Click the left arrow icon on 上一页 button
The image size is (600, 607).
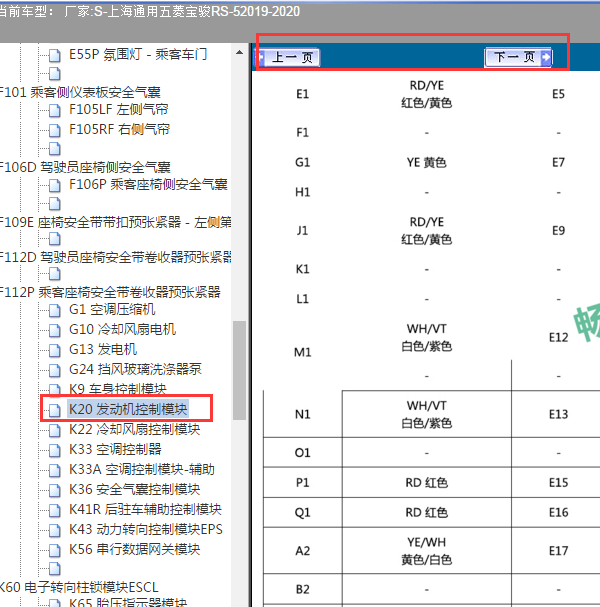[x=261, y=57]
